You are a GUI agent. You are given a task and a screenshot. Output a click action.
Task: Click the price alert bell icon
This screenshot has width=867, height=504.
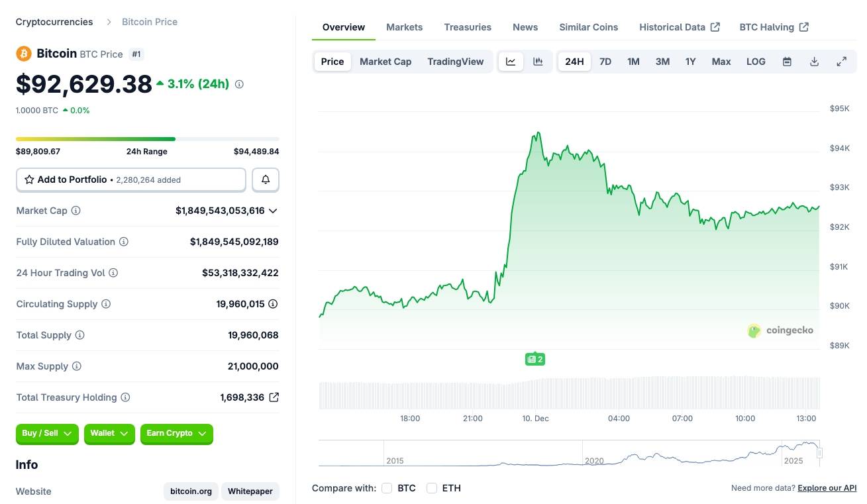click(266, 179)
